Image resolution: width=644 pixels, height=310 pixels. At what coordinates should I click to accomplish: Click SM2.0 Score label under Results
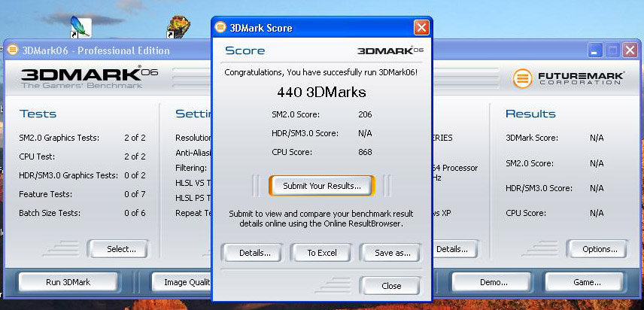pyautogui.click(x=530, y=163)
